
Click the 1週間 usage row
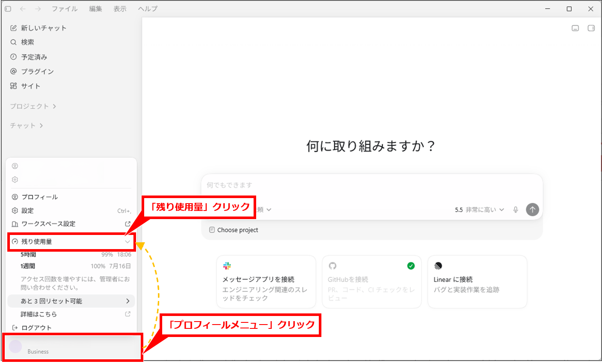(x=76, y=266)
